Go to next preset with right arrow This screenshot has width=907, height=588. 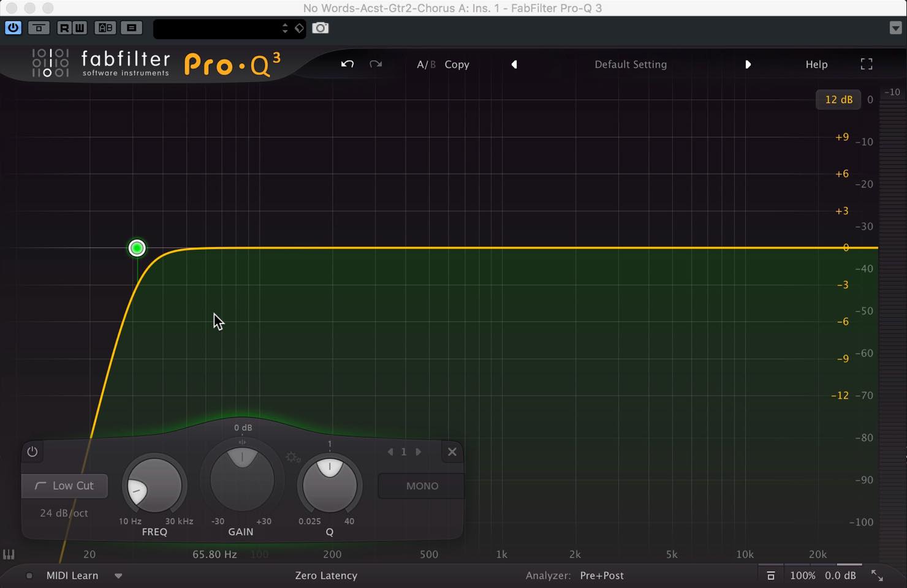[748, 64]
